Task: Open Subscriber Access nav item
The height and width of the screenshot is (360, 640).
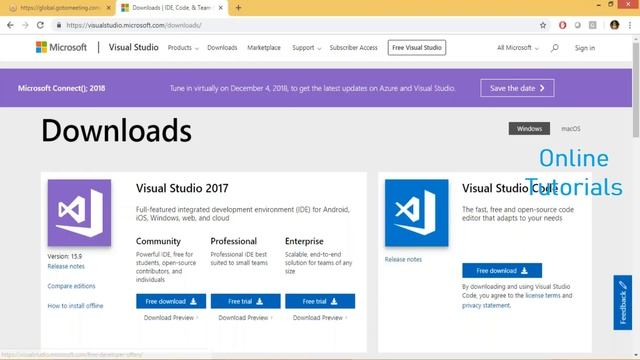Action: click(353, 48)
